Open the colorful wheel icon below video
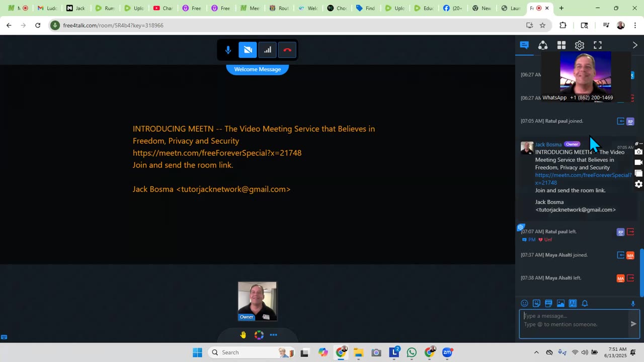Screen dimensions: 644x362 (259, 335)
